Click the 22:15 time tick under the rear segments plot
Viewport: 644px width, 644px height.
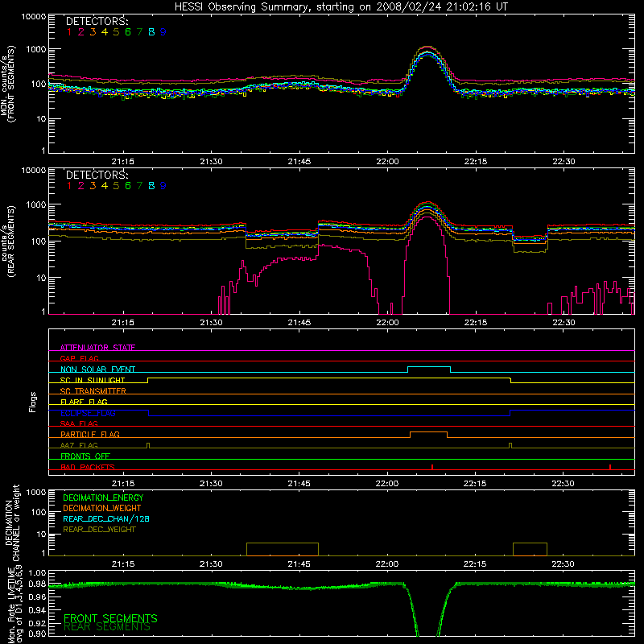(476, 323)
